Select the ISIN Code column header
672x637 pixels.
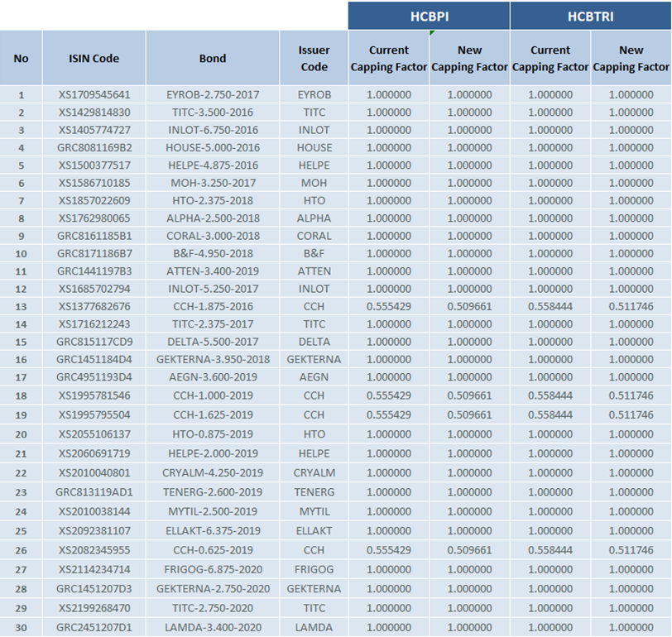(x=94, y=58)
